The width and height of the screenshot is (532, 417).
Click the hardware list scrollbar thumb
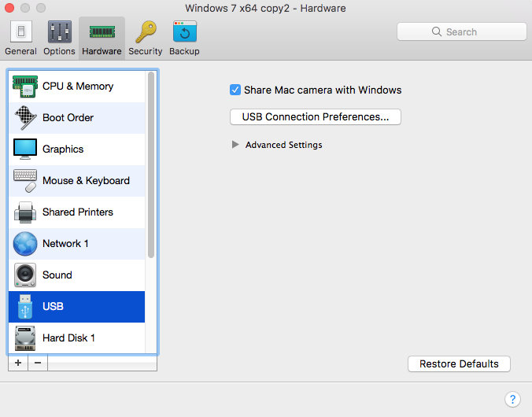[151, 165]
